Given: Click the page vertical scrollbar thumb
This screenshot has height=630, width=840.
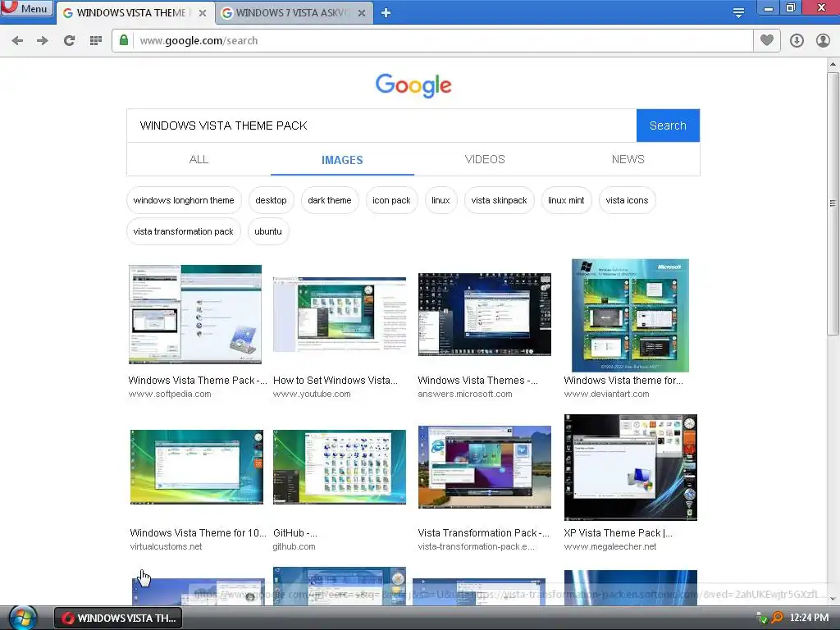Looking at the screenshot, I should click(x=833, y=203).
